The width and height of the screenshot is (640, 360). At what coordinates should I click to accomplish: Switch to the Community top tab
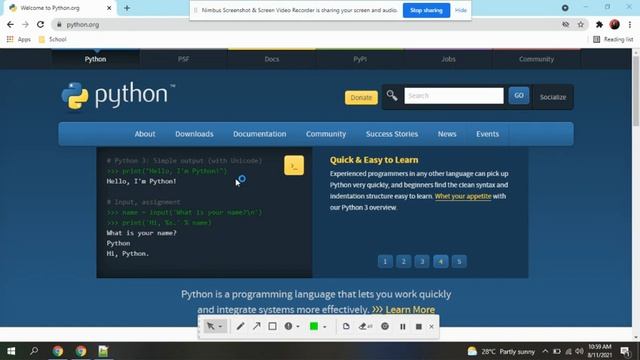click(536, 59)
